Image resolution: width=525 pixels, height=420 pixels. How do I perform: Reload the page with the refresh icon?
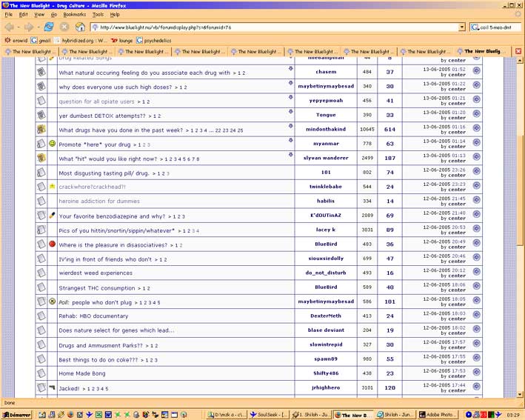tap(49, 27)
